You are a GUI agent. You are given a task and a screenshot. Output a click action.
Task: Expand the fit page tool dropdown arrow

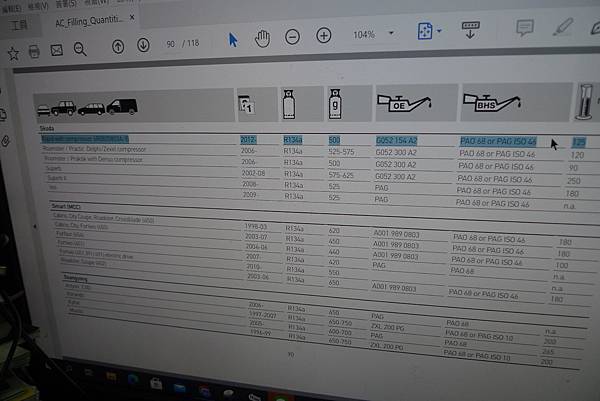pyautogui.click(x=439, y=31)
